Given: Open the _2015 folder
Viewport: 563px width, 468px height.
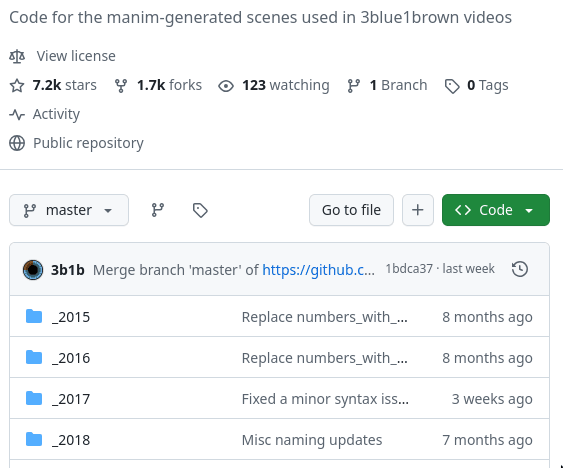Looking at the screenshot, I should (71, 317).
